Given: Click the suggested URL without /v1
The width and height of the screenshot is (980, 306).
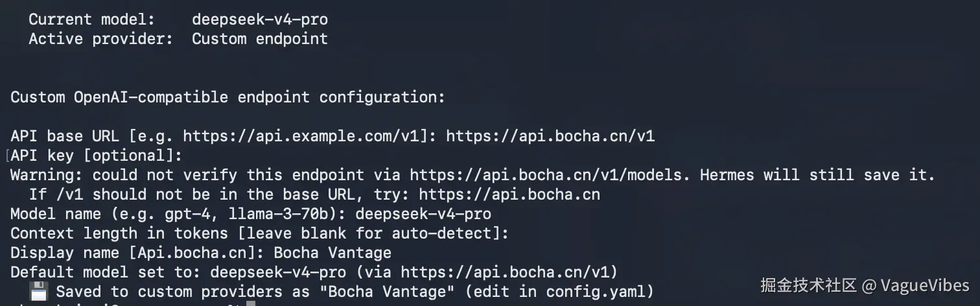Looking at the screenshot, I should tap(509, 194).
